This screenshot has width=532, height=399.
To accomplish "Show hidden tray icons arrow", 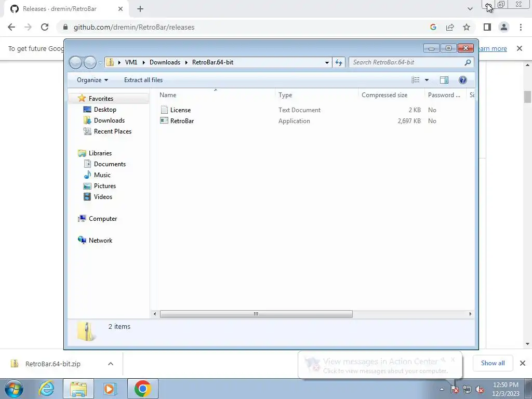I will click(x=442, y=390).
